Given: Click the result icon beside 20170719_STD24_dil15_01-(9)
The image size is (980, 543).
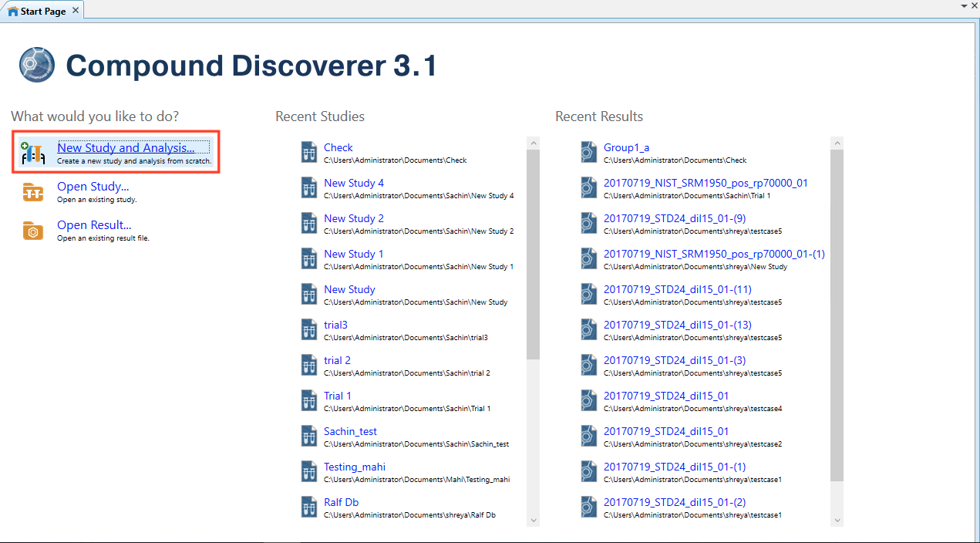Looking at the screenshot, I should click(x=588, y=223).
